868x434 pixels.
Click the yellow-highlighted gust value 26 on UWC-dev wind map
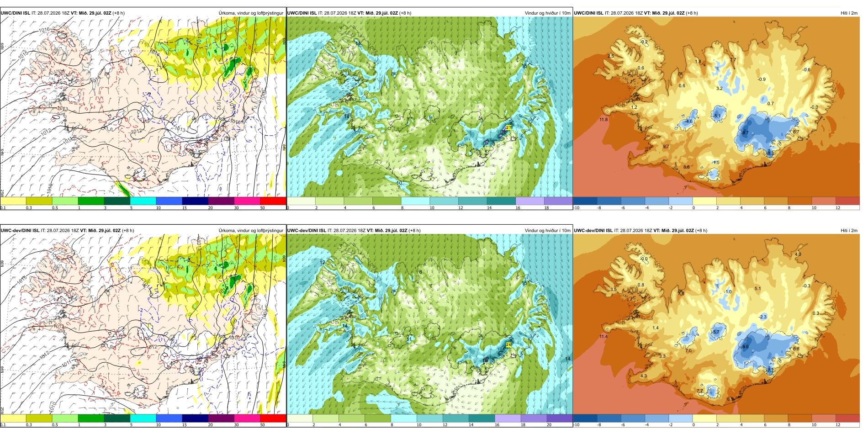[509, 344]
